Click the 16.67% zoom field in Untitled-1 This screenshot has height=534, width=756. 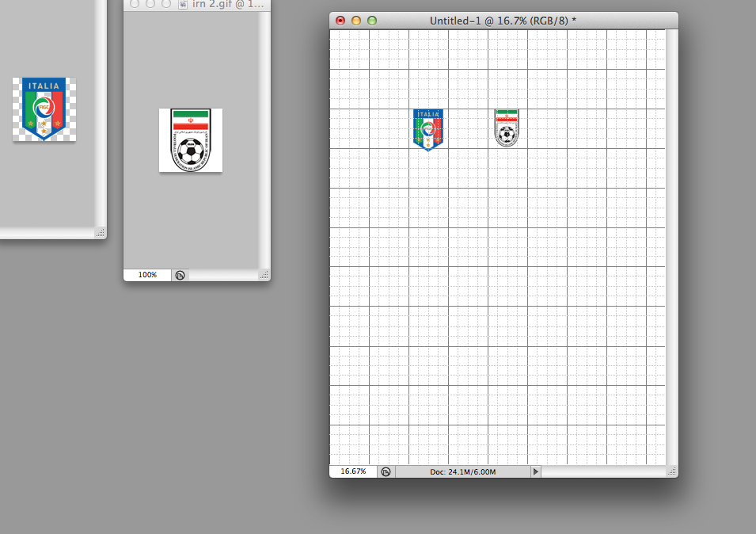353,471
